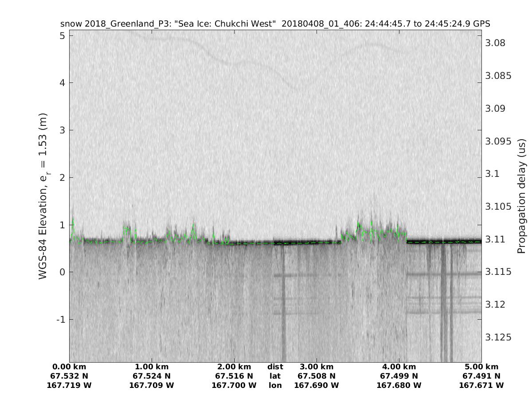Image resolution: width=532 pixels, height=399 pixels.
Task: Click the plot title text at top
Action: [275, 23]
